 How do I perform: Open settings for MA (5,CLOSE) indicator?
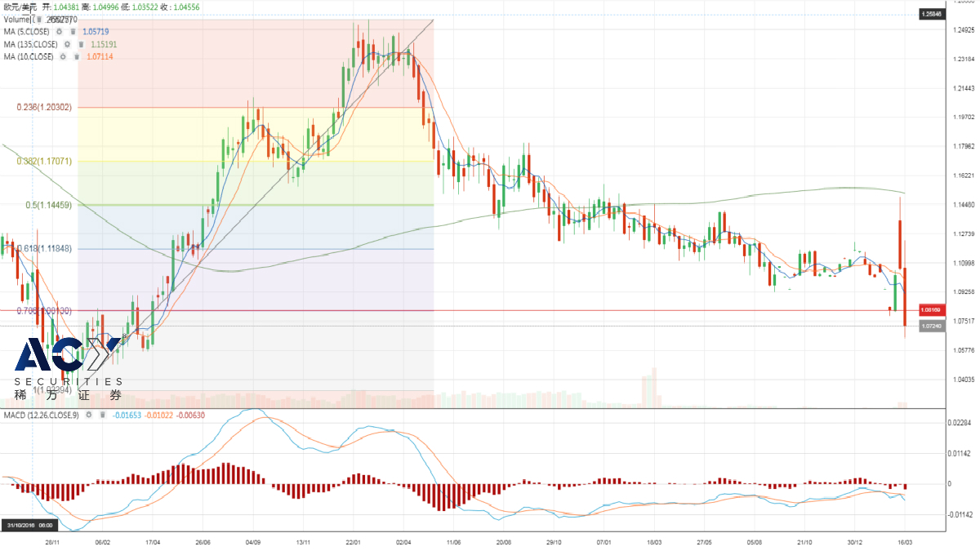59,31
